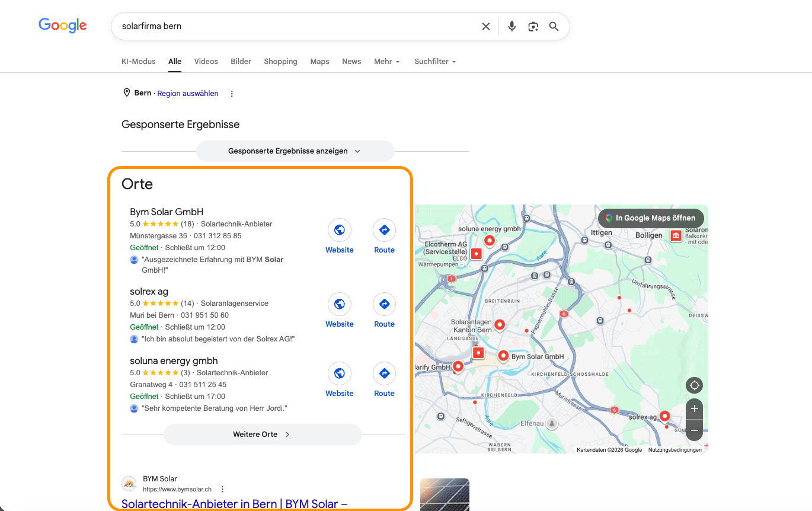This screenshot has height=511, width=812.
Task: Click review "Ich bin absolut begeistert von der Solrex AG!"
Action: coord(218,339)
